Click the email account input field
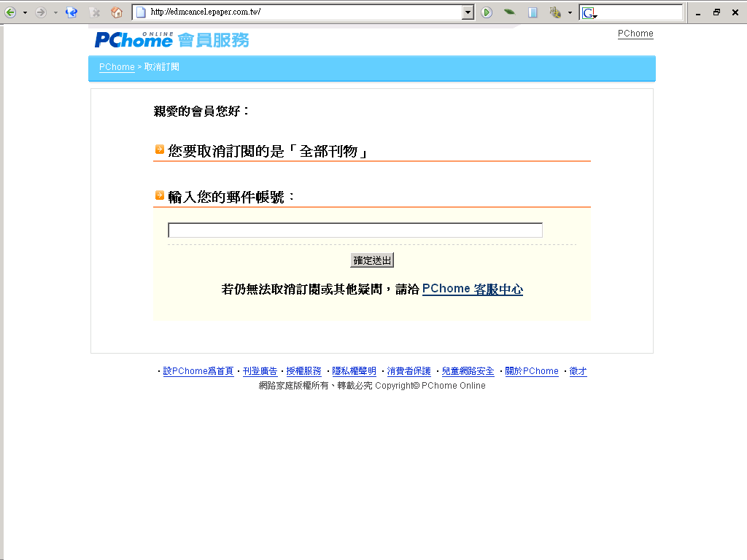This screenshot has width=747, height=560. 355,230
